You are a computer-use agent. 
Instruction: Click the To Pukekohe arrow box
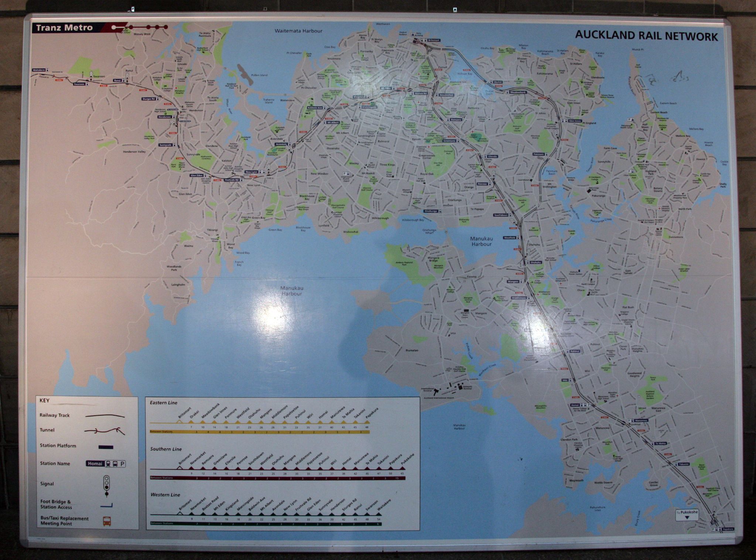(x=687, y=515)
